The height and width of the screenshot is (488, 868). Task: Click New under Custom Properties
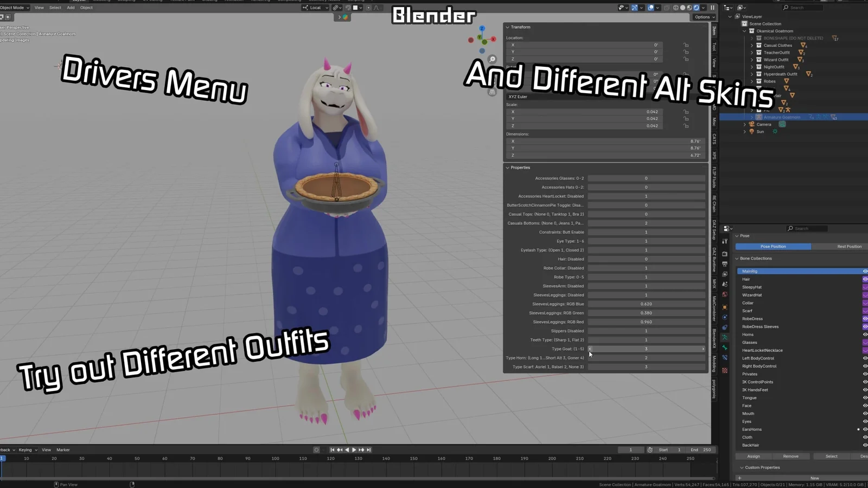click(x=815, y=478)
